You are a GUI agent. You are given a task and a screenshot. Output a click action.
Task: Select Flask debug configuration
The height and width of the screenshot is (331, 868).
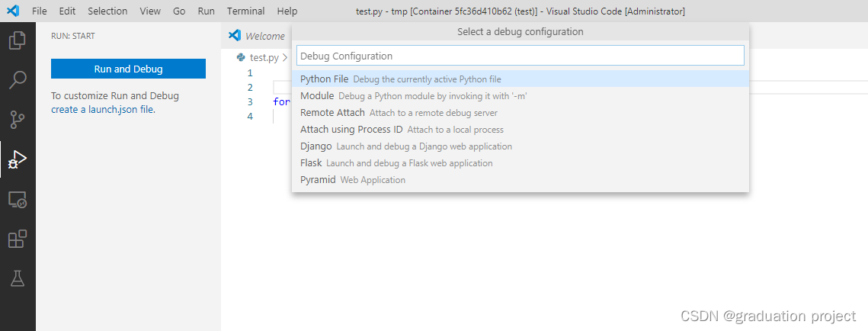[520, 163]
